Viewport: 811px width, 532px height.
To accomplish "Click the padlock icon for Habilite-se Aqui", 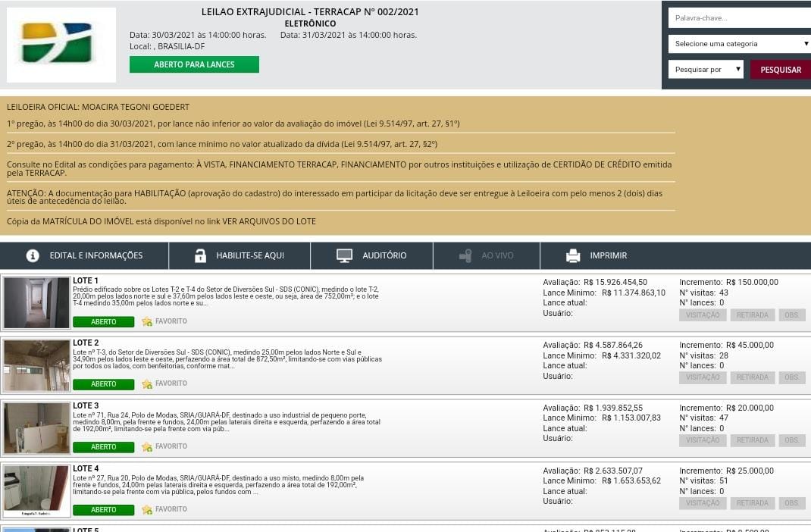I will 200,255.
